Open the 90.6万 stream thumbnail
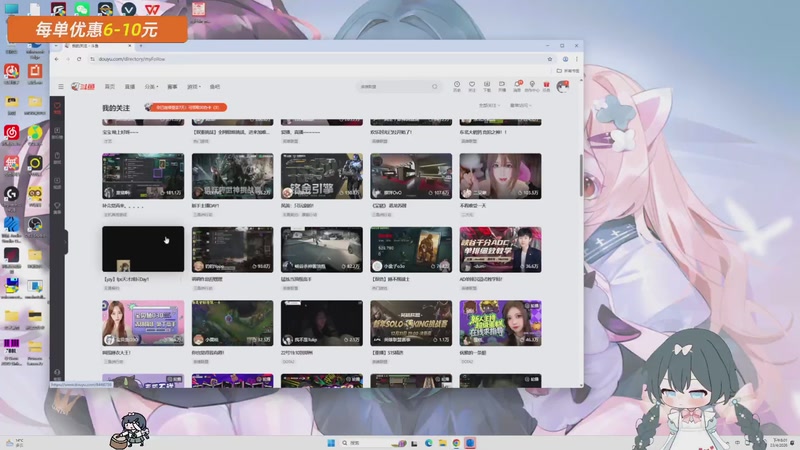Screen dimensions: 800x450 (232, 249)
